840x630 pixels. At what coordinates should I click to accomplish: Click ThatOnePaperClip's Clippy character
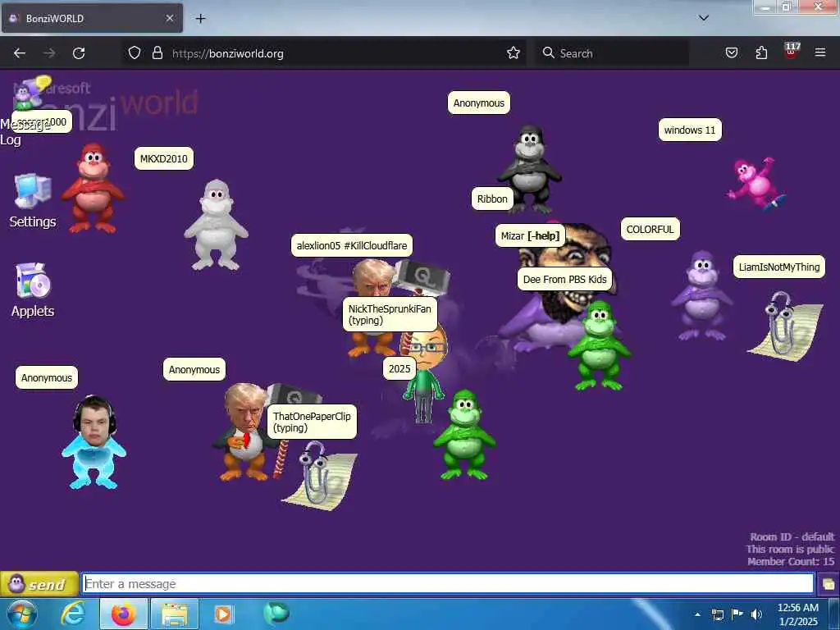pyautogui.click(x=319, y=475)
